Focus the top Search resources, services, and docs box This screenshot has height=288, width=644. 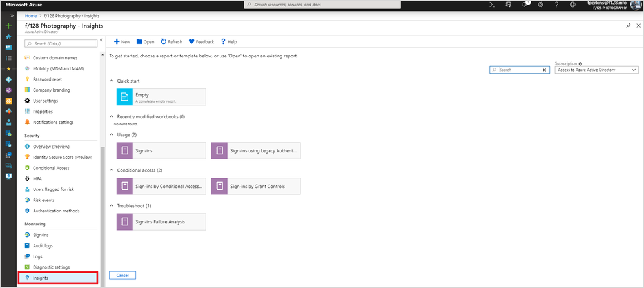(322, 5)
